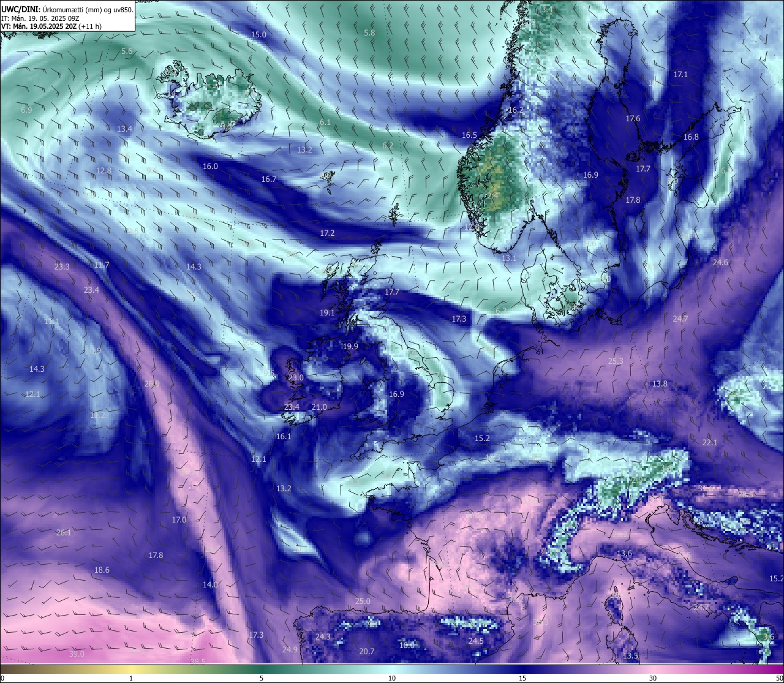Click the 13.1 value label
Screen dimensions: 784x683
click(x=509, y=259)
